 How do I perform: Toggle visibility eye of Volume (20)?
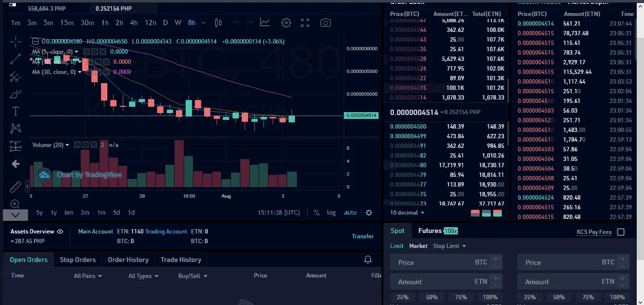(78, 145)
